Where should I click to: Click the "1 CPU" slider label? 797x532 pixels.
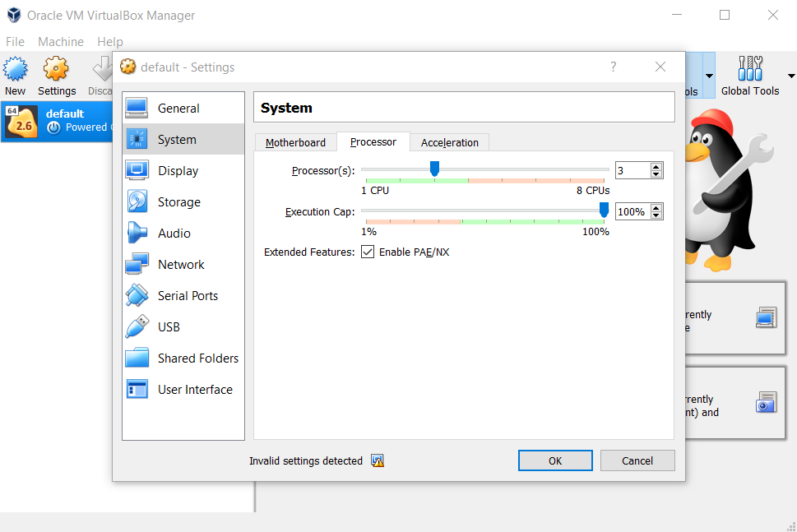pyautogui.click(x=375, y=191)
